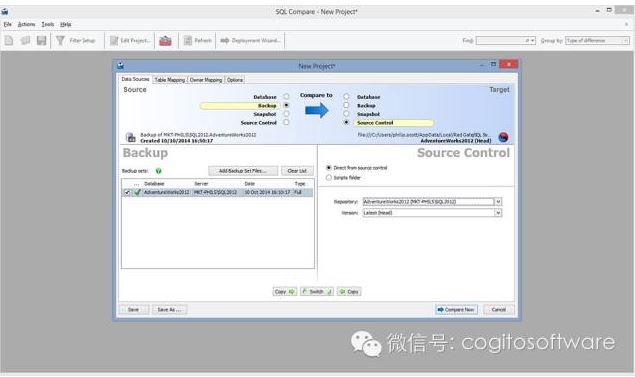This screenshot has width=635, height=377.
Task: Open the Tools menu
Action: click(47, 24)
